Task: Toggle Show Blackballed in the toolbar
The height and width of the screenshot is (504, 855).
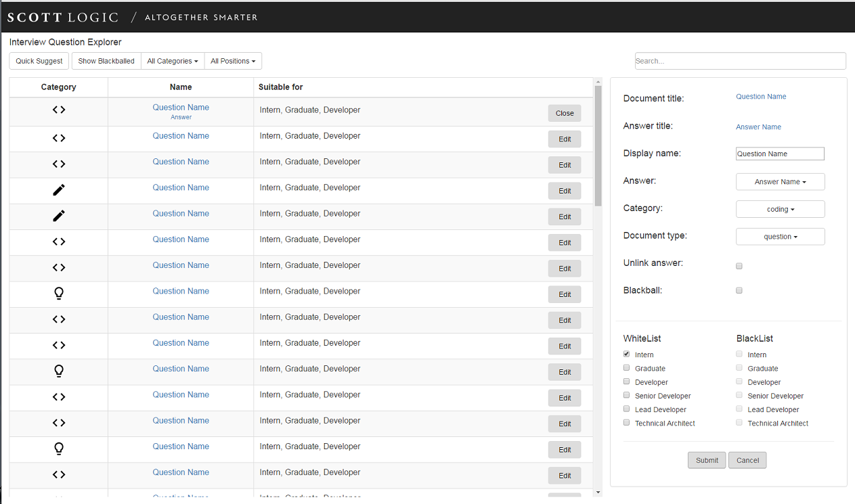Action: [x=106, y=61]
